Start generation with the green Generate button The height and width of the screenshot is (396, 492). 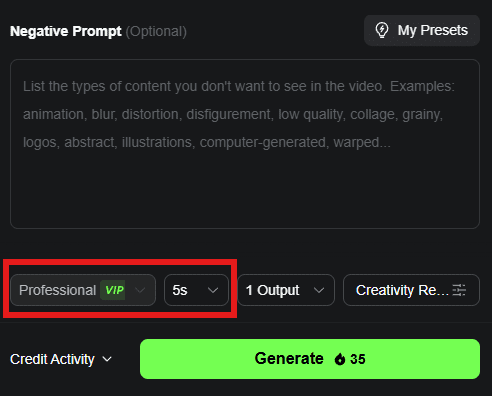[x=310, y=359]
